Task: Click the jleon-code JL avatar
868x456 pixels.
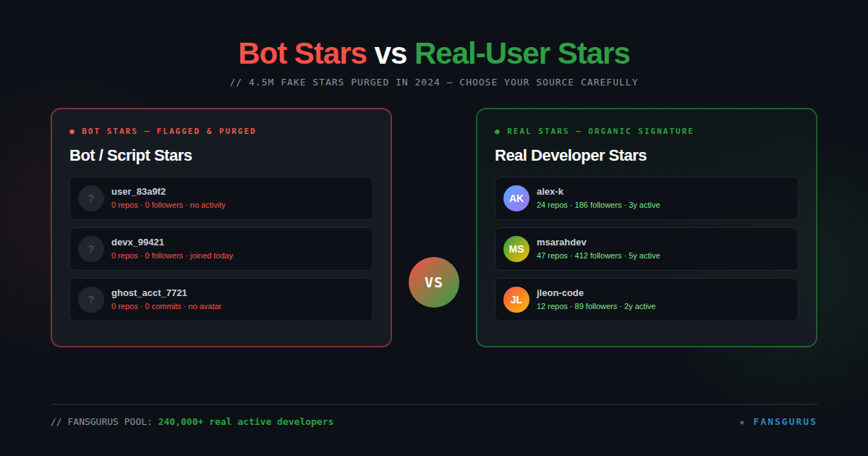Action: (516, 300)
